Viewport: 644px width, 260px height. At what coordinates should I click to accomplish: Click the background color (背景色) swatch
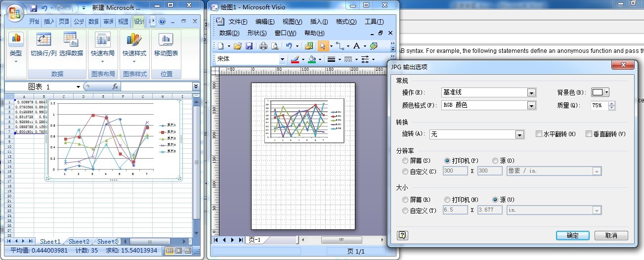(x=598, y=92)
